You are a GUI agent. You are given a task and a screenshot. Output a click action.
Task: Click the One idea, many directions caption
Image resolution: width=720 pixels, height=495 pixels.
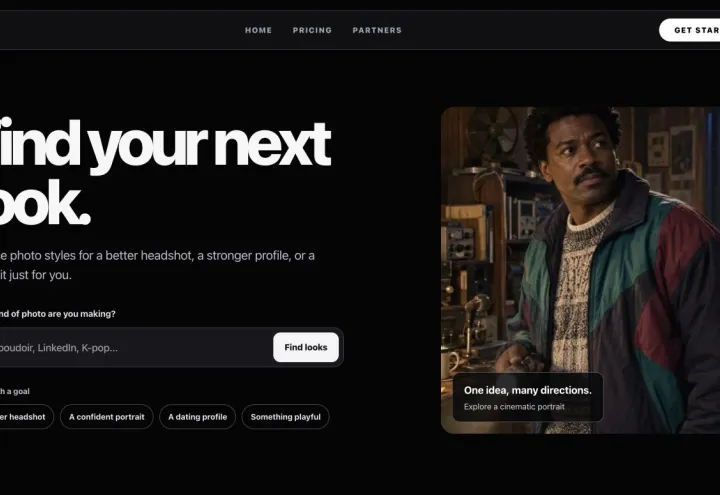point(528,390)
